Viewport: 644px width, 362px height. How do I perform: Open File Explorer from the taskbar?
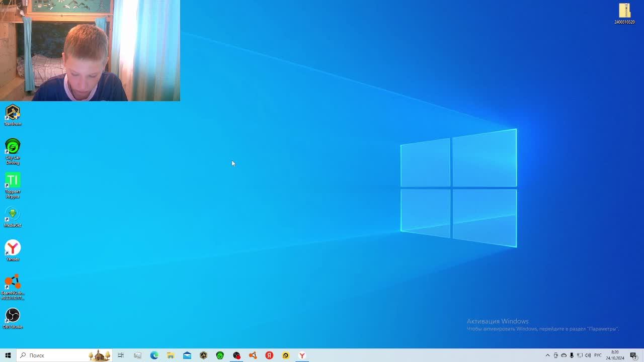[171, 355]
